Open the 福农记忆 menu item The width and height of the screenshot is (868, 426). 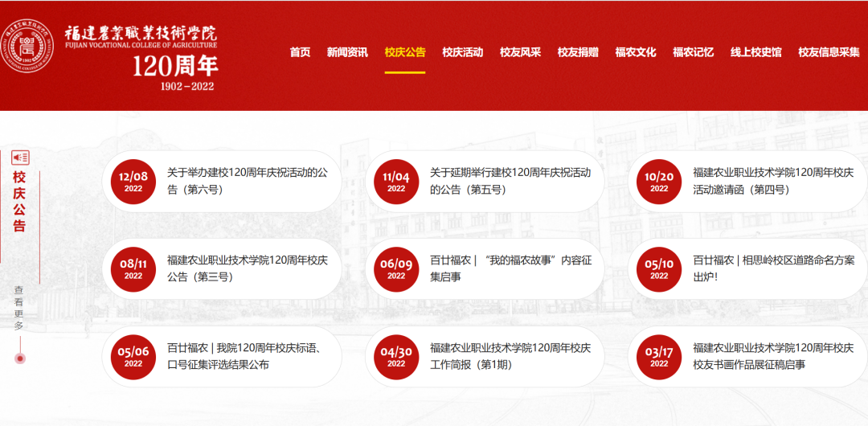[x=693, y=52]
